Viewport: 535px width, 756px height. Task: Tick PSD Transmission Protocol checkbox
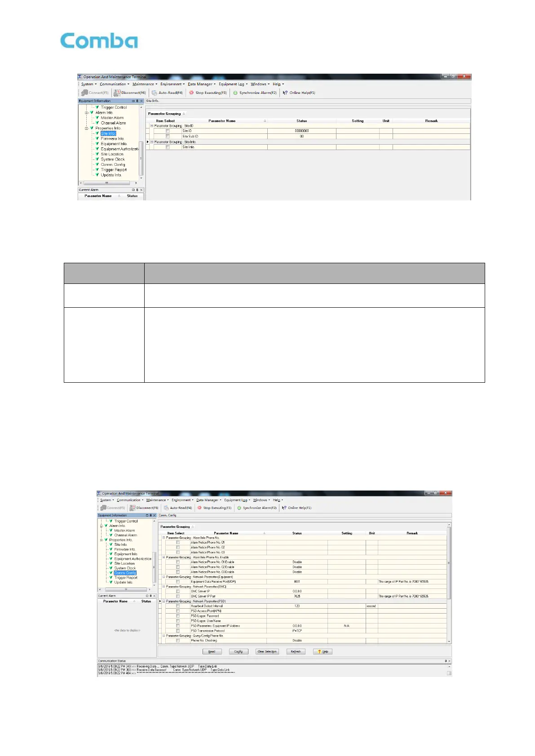tap(178, 631)
